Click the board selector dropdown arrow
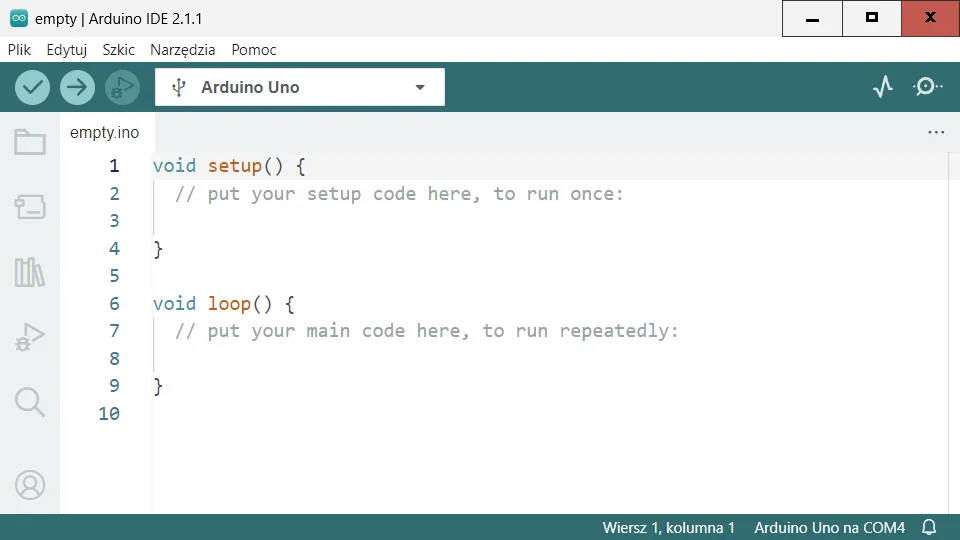The height and width of the screenshot is (540, 960). pyautogui.click(x=420, y=87)
